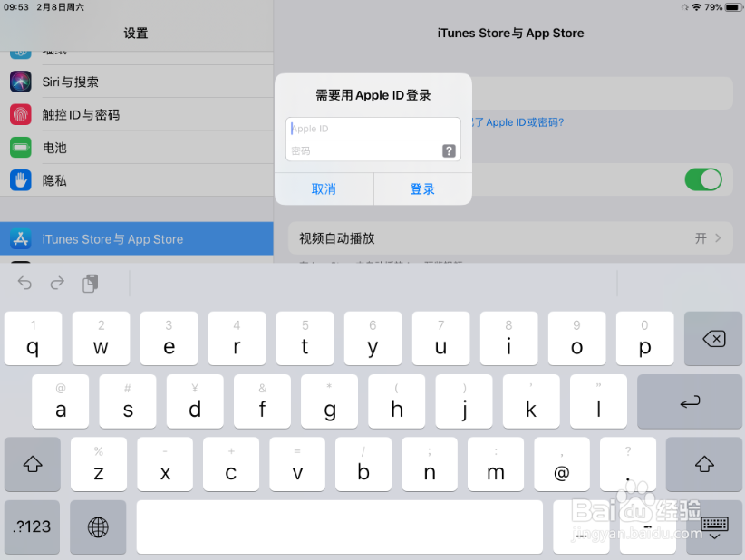Tap the redo arrow above the keyboard

(56, 283)
